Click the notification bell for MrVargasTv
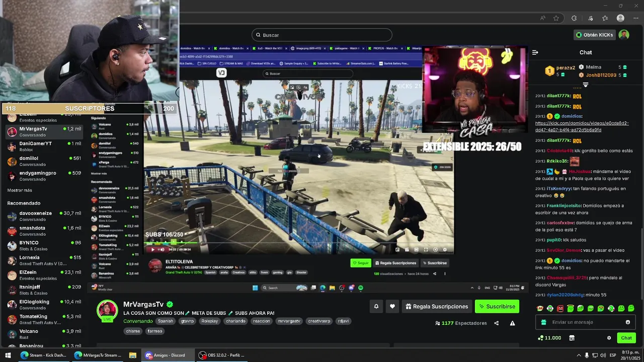 pyautogui.click(x=376, y=306)
